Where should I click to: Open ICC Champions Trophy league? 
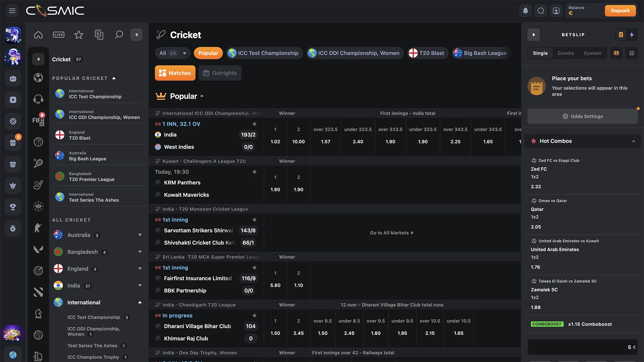point(93,357)
